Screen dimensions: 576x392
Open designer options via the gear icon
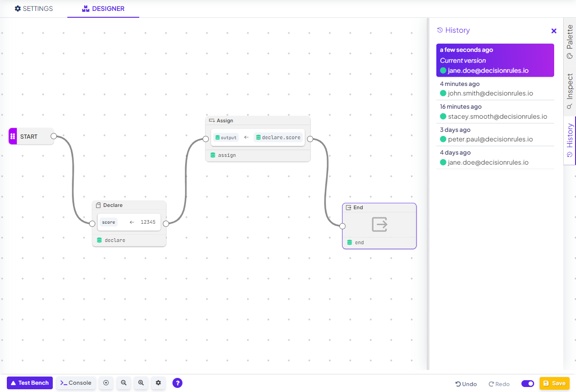(x=158, y=383)
